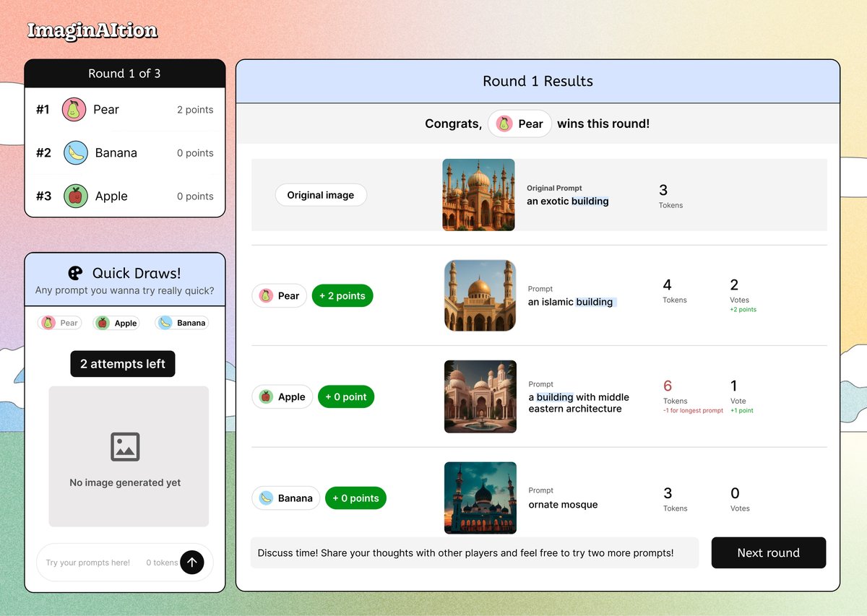Click the ornate mosque prompt text
Screen dimensions: 867x616
[563, 505]
